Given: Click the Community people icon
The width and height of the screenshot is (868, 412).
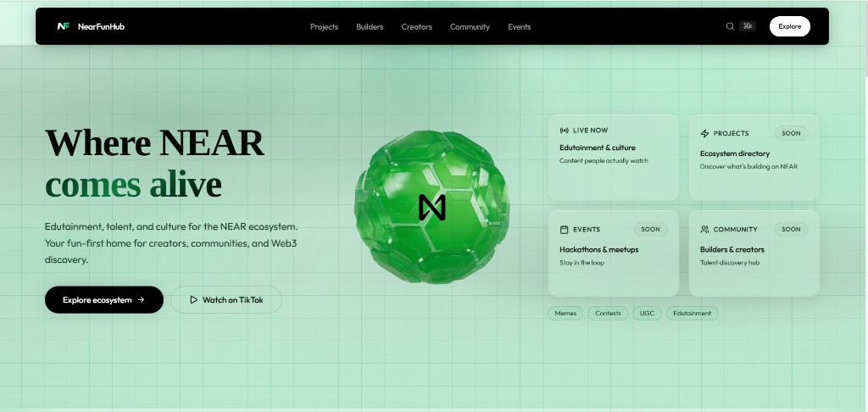Looking at the screenshot, I should click(704, 229).
